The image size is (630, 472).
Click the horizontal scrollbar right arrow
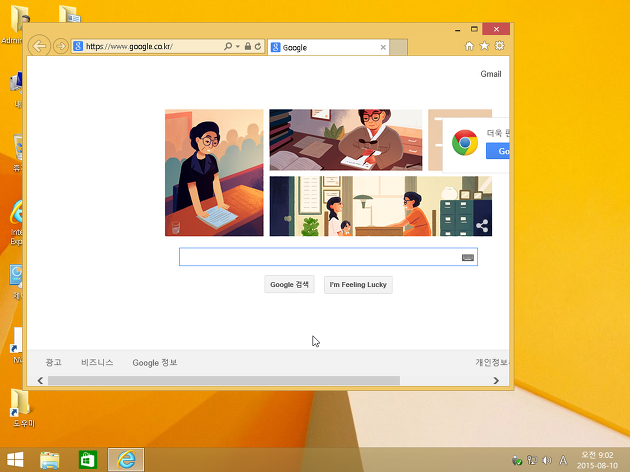click(496, 380)
